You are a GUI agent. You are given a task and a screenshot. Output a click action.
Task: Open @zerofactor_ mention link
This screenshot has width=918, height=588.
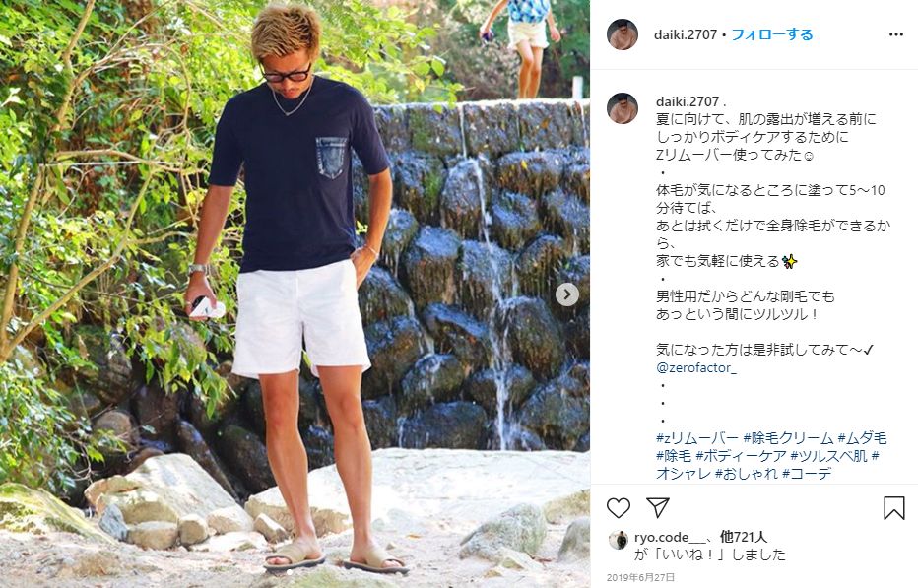coord(696,367)
